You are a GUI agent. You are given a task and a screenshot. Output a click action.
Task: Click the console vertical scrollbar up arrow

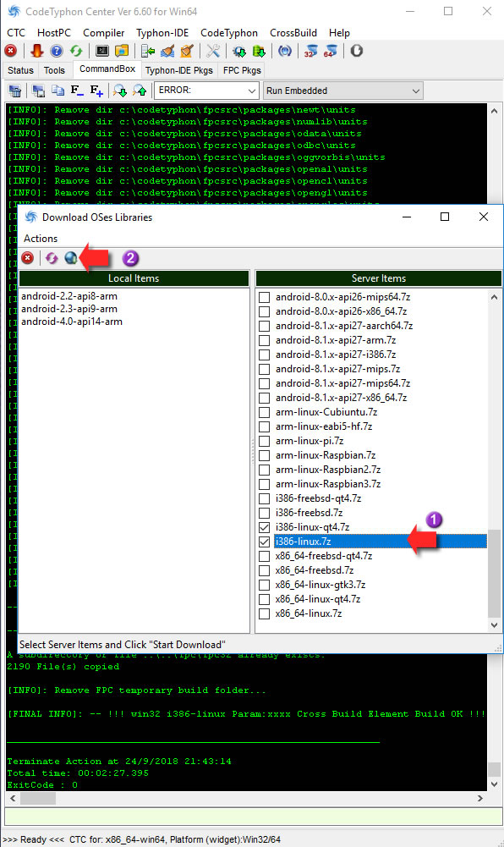pos(495,111)
